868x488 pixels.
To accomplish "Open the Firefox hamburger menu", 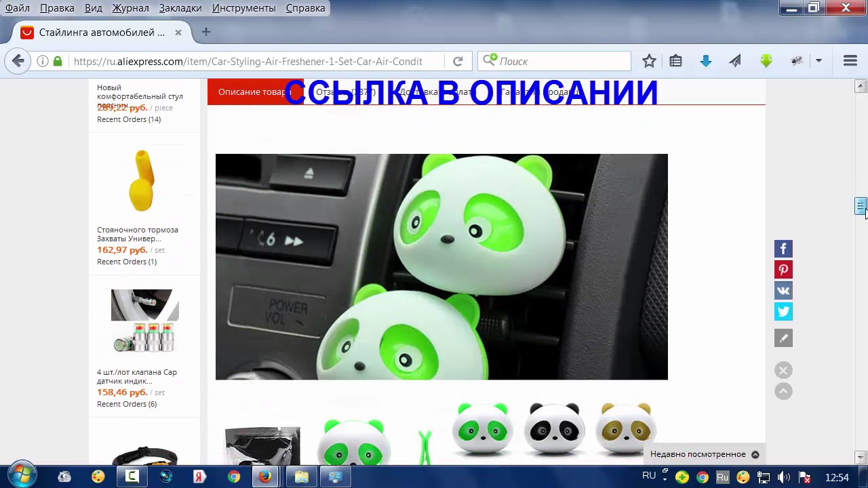I will click(850, 61).
